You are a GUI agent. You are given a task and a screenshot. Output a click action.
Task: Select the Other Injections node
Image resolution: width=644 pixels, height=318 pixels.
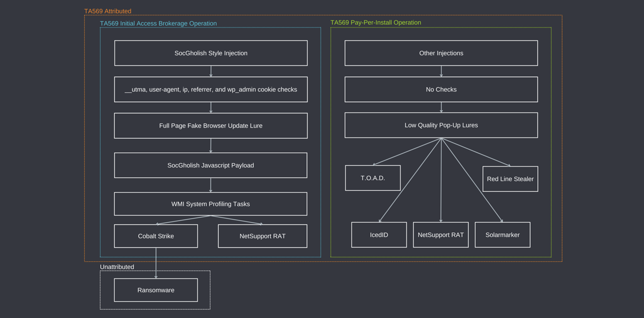click(x=441, y=53)
